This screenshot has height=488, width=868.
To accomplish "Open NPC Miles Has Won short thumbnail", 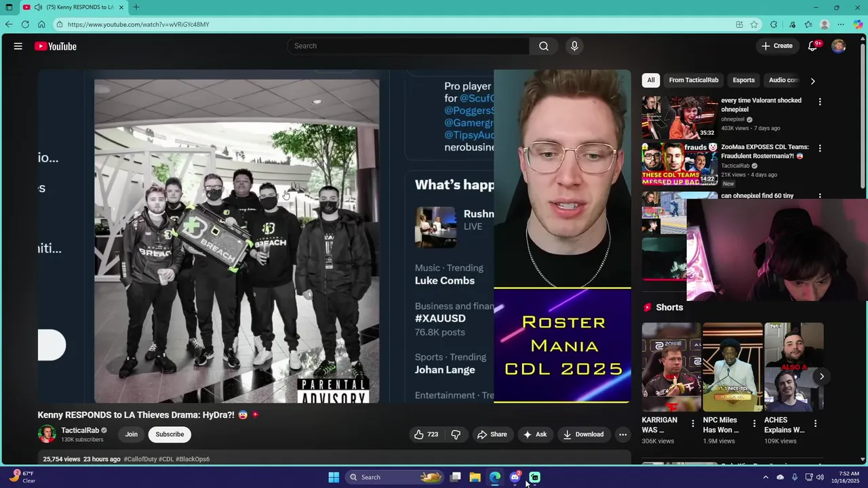I will coord(732,367).
